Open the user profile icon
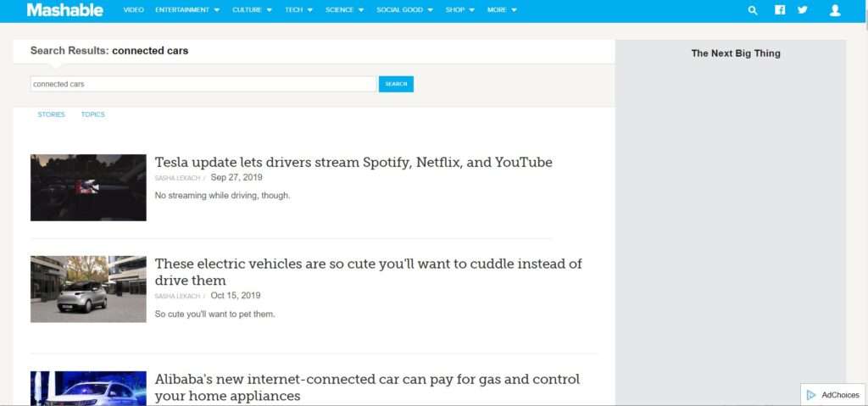Screen dimensions: 868x406 pos(835,10)
